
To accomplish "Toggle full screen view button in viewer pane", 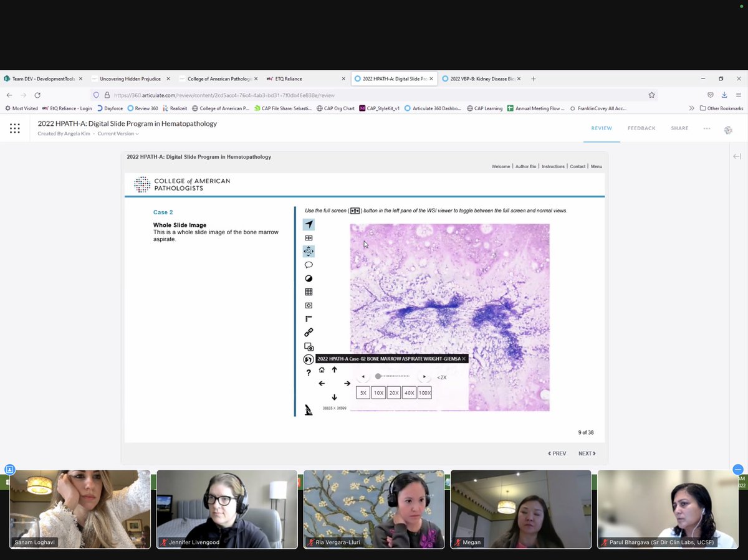I will pos(309,238).
